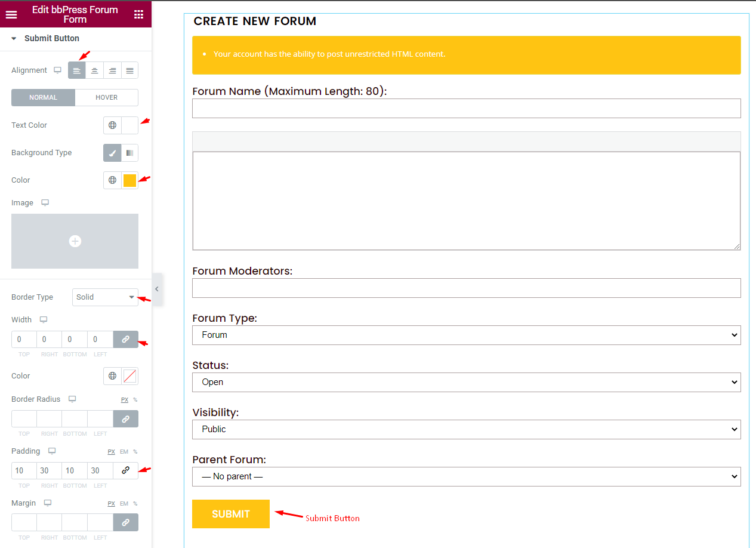756x548 pixels.
Task: Switch to the Normal tab
Action: [43, 97]
